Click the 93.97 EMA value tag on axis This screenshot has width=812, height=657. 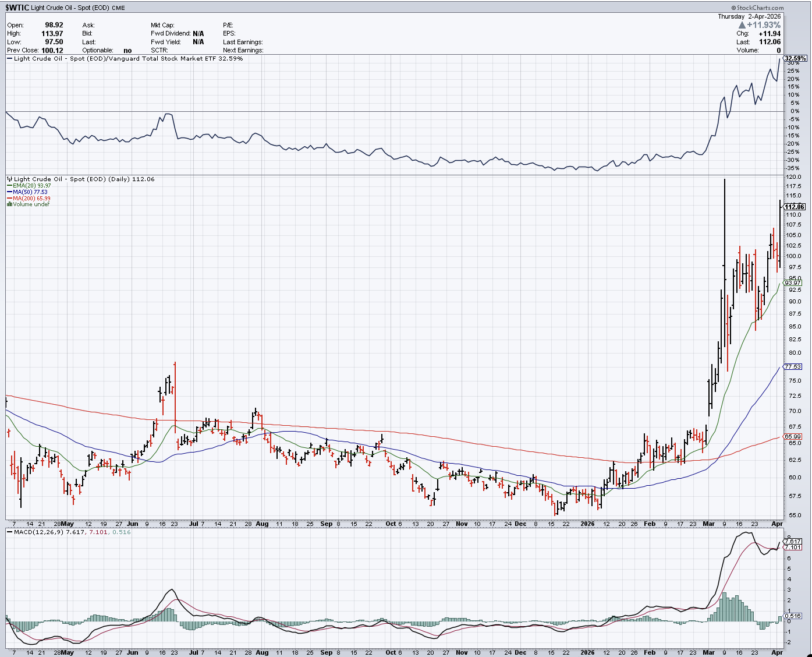coord(793,283)
